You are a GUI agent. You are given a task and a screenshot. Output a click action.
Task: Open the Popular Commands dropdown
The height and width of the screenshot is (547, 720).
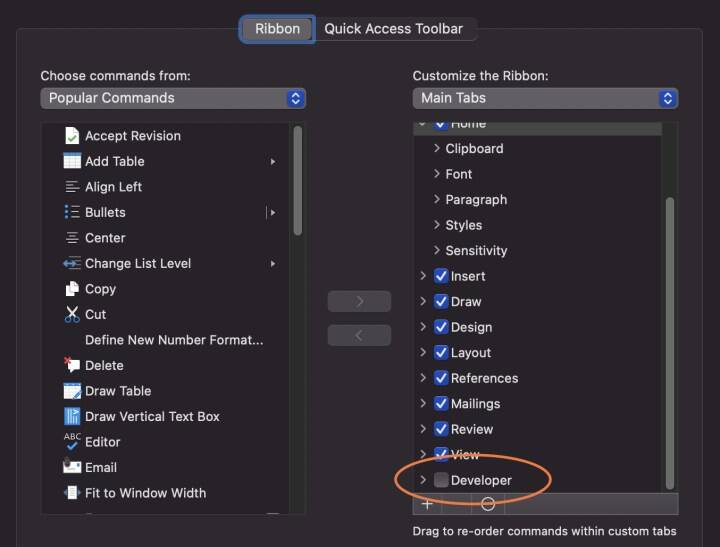173,98
